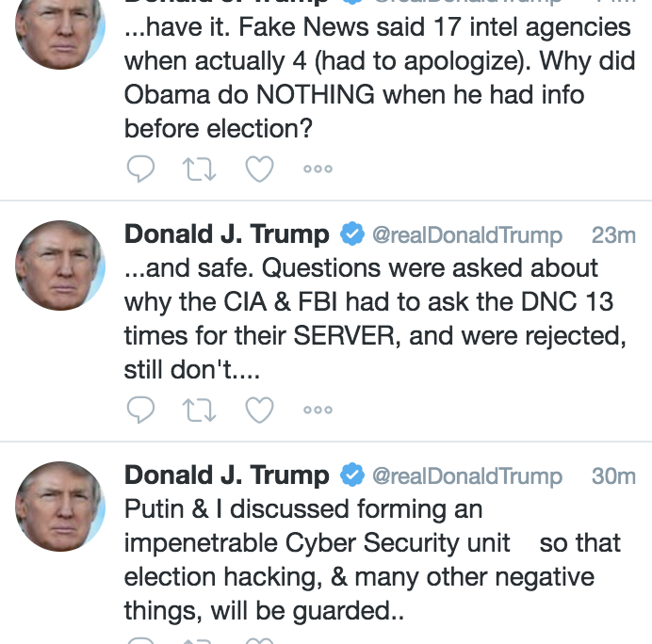Image resolution: width=652 pixels, height=644 pixels.
Task: Open Donald J. Trump name on 23m tweet
Action: tap(227, 234)
